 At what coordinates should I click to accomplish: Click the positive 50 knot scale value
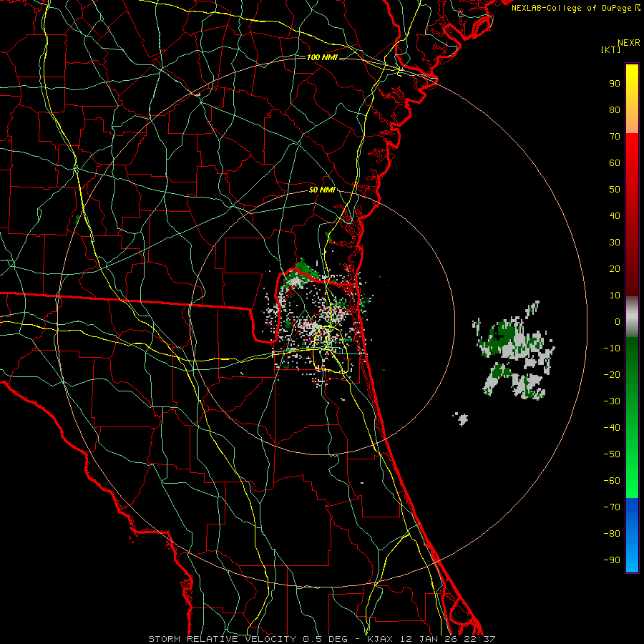[615, 190]
